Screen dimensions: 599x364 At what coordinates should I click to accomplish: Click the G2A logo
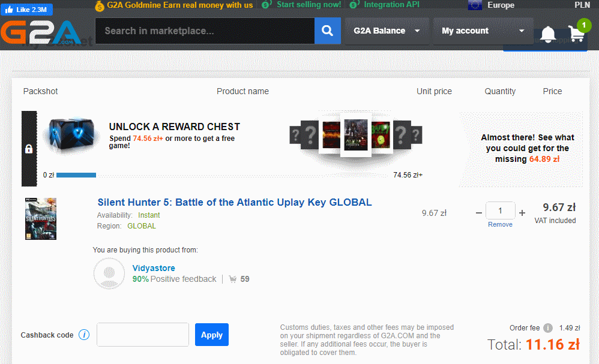point(41,33)
